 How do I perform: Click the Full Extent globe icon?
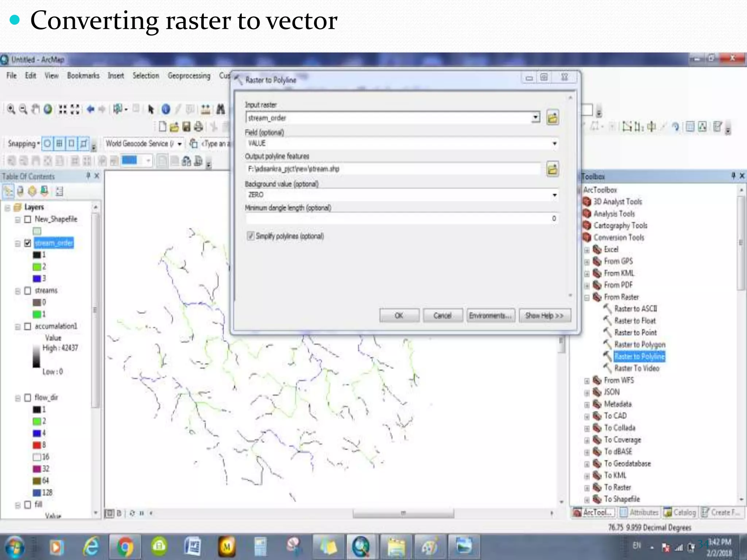(48, 109)
